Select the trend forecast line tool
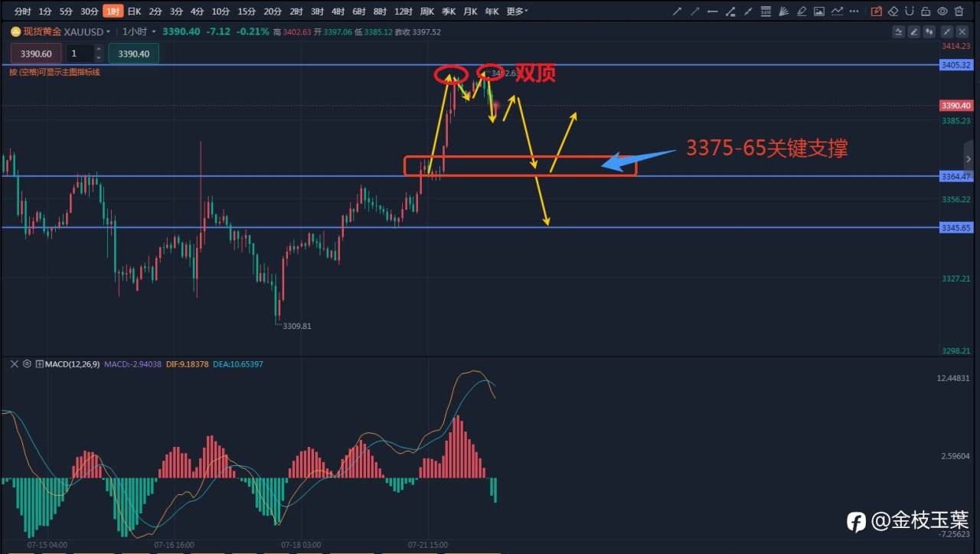Image resolution: width=980 pixels, height=554 pixels. click(x=837, y=11)
